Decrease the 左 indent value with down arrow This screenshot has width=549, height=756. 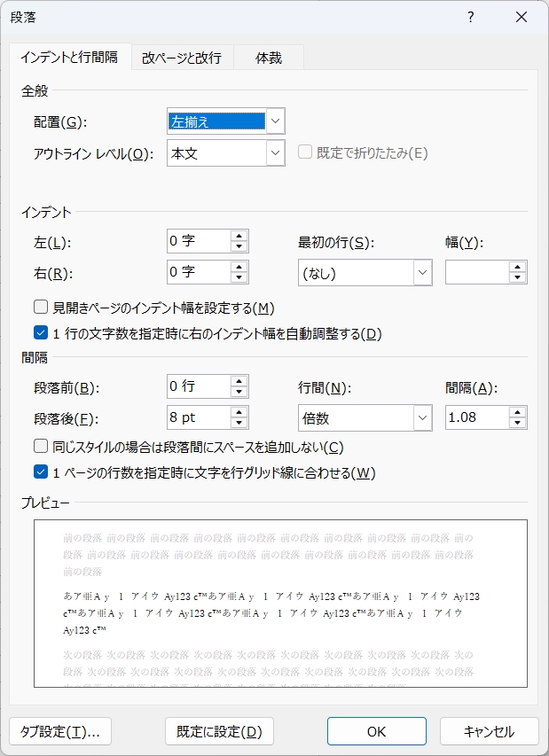click(x=239, y=246)
